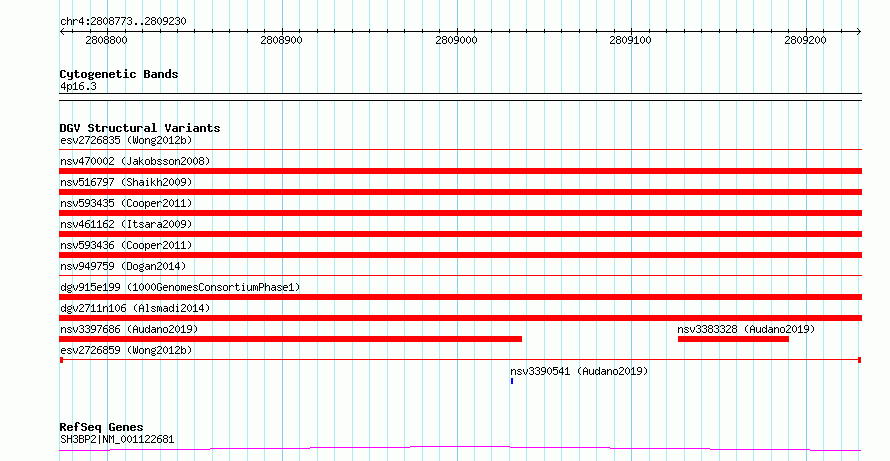This screenshot has width=890, height=461.
Task: Click the 4p16.3 cytoband label
Action: pos(78,87)
